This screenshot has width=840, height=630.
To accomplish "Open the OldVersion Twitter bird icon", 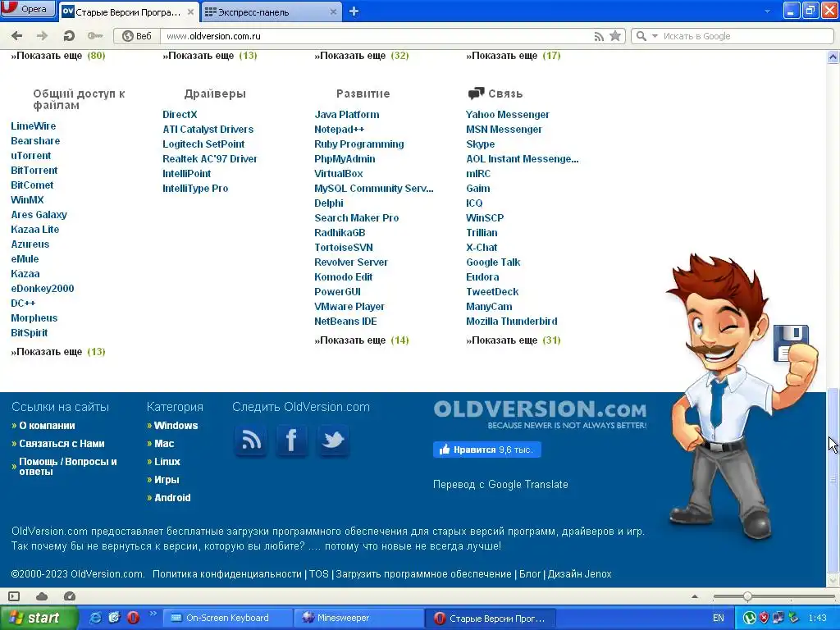I will pos(333,441).
